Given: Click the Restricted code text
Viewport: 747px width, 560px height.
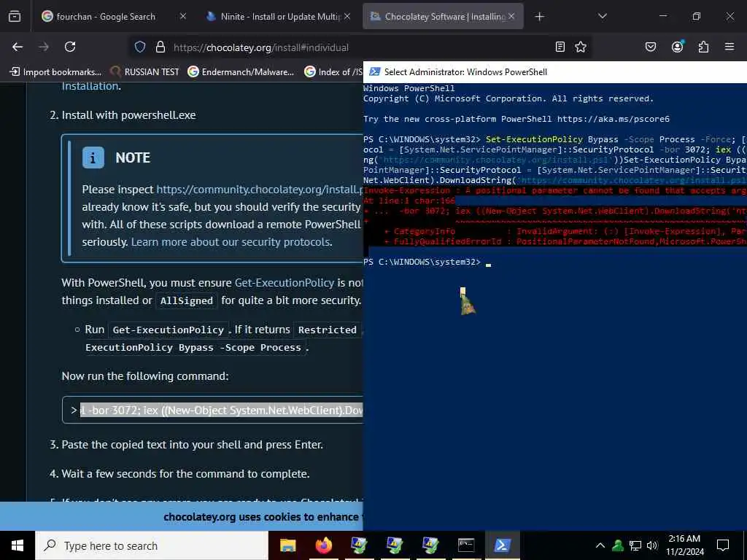Looking at the screenshot, I should [328, 330].
